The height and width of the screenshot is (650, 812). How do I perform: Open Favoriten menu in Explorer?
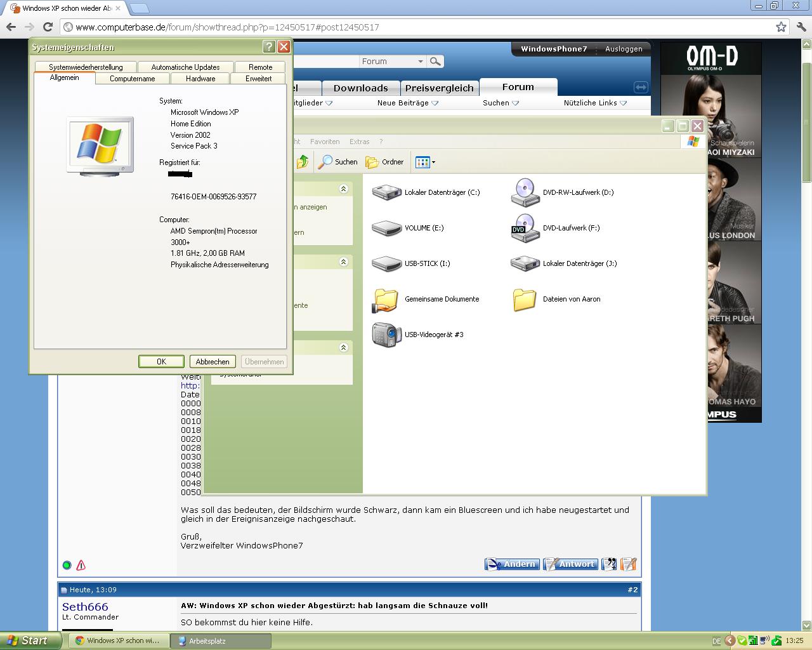325,142
